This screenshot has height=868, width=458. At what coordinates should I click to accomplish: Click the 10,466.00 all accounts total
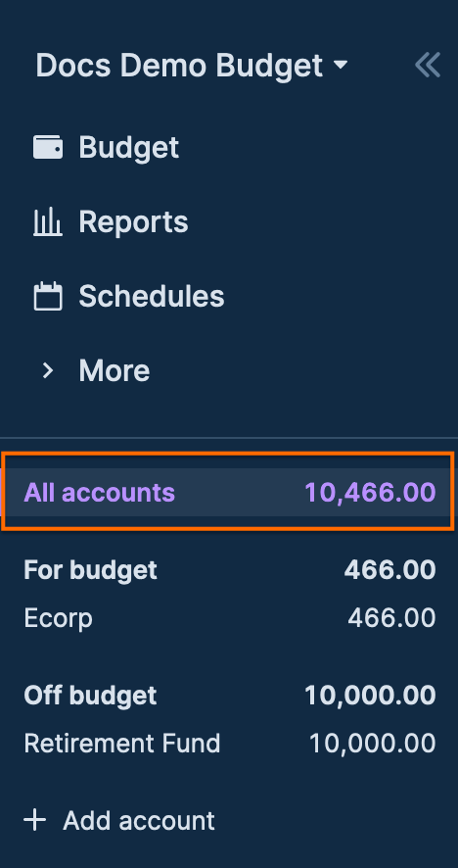pos(370,492)
